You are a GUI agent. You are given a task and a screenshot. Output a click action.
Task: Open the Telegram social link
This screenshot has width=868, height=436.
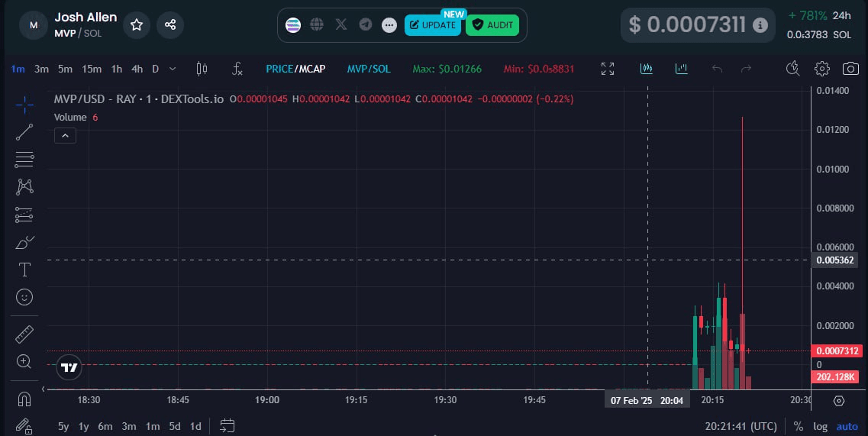coord(366,24)
